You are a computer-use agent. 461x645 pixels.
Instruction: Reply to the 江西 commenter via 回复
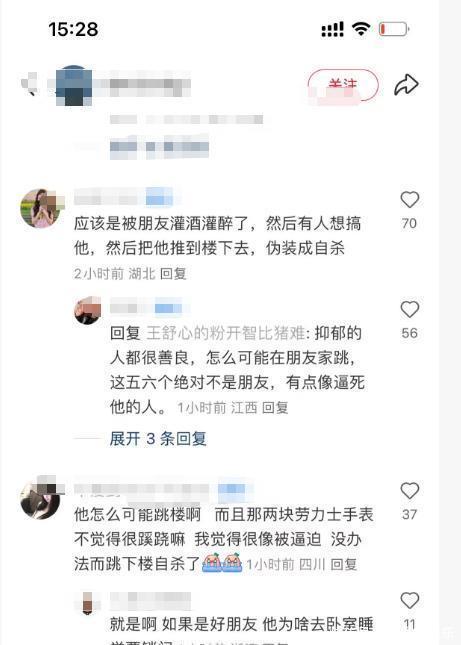pyautogui.click(x=275, y=408)
